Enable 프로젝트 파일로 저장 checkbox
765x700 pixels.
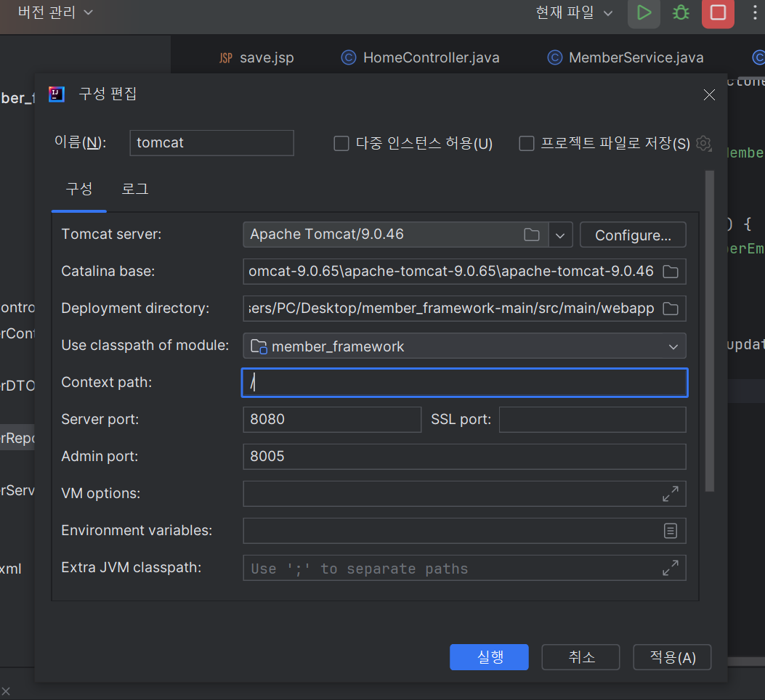click(x=527, y=144)
